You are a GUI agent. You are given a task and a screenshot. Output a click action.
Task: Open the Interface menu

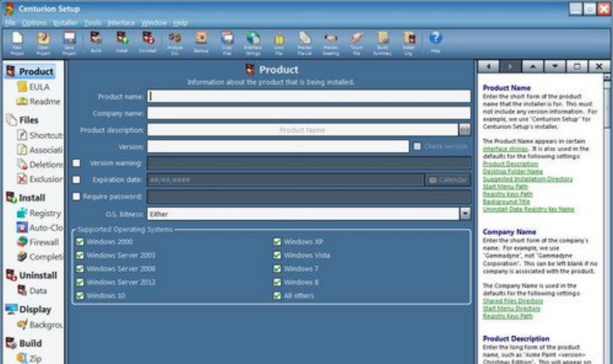[x=121, y=23]
